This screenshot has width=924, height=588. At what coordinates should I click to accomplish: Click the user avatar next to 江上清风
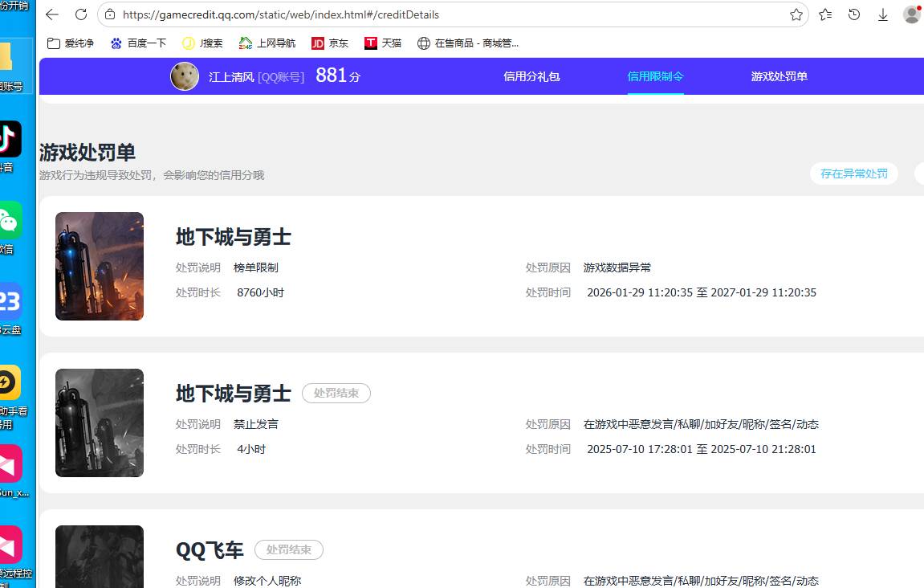click(x=184, y=76)
